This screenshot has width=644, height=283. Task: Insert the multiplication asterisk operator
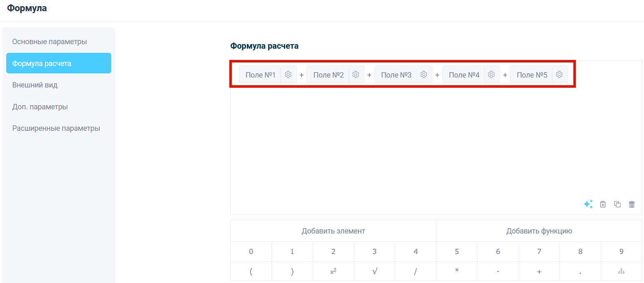coord(457,271)
